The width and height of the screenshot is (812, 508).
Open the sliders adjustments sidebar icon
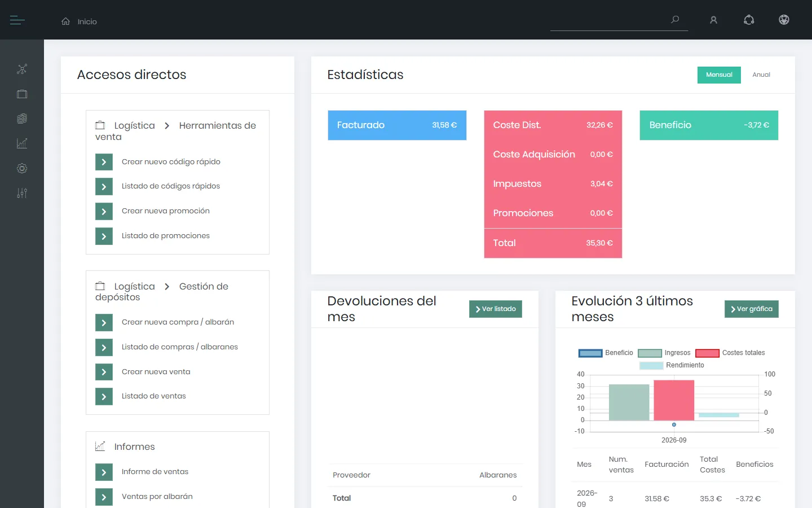coord(22,193)
